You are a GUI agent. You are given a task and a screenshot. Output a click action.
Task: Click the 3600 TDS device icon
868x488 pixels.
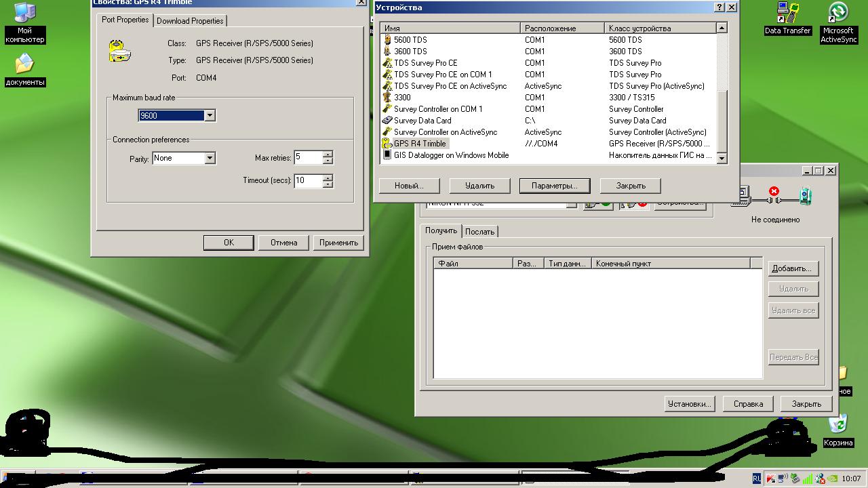click(387, 51)
